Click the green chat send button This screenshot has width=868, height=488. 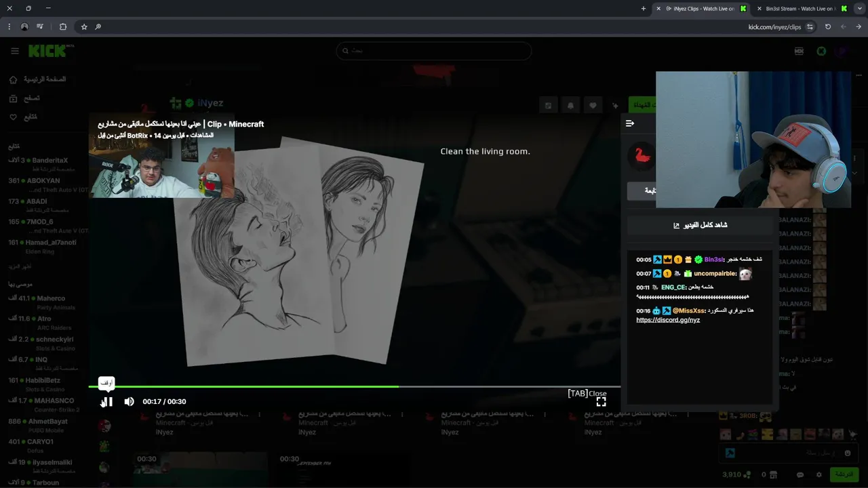click(x=844, y=474)
